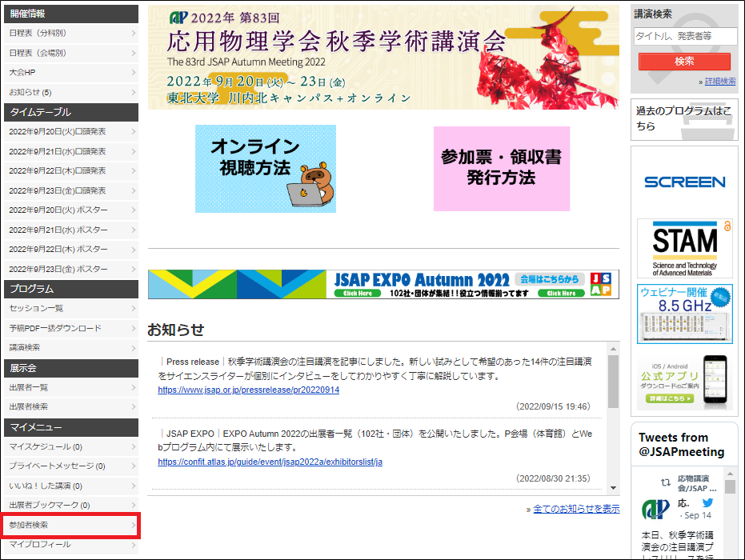This screenshot has height=560, width=745.
Task: Open the 参加票・領収書発行方法 pink tile
Action: coord(501,168)
